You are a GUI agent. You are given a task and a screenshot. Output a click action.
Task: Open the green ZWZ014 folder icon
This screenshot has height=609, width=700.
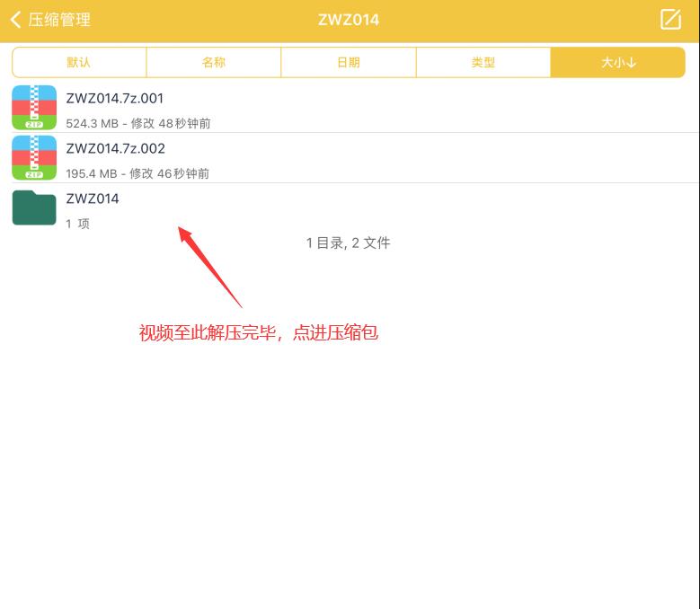point(34,208)
